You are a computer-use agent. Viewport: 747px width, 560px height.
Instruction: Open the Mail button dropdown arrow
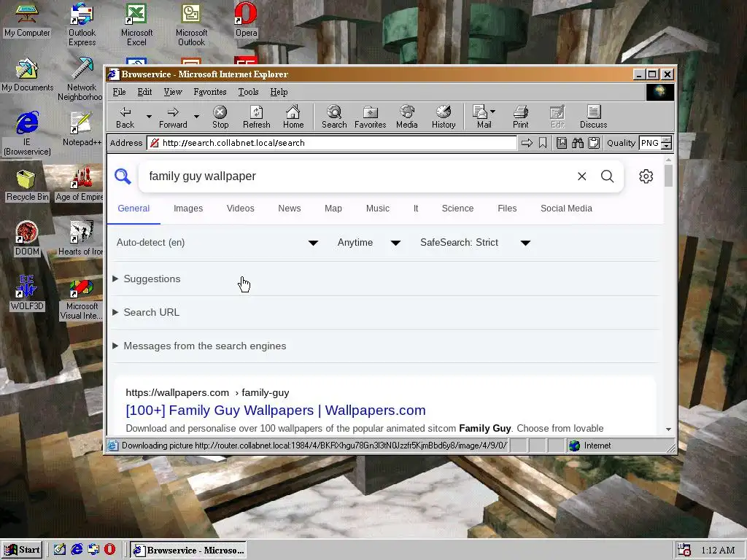(492, 112)
